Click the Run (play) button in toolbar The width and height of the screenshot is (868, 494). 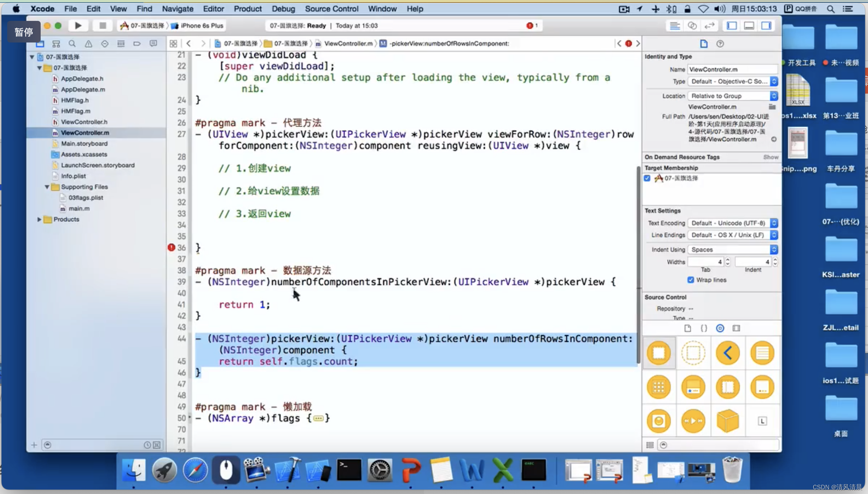click(x=78, y=25)
